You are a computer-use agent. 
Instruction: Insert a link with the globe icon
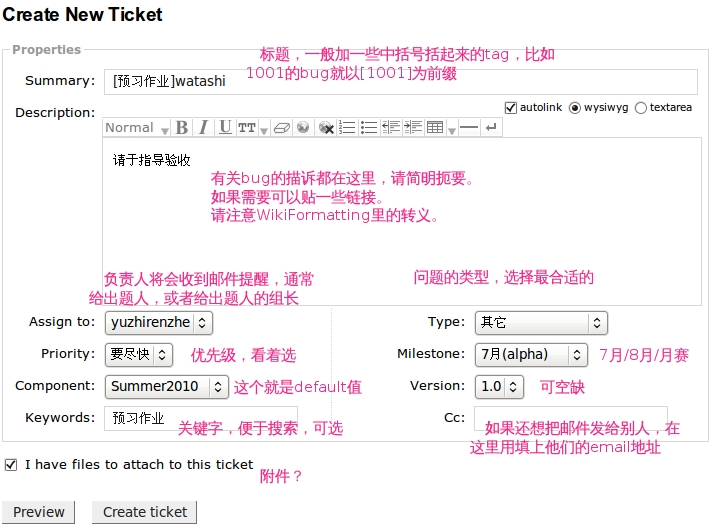[303, 128]
